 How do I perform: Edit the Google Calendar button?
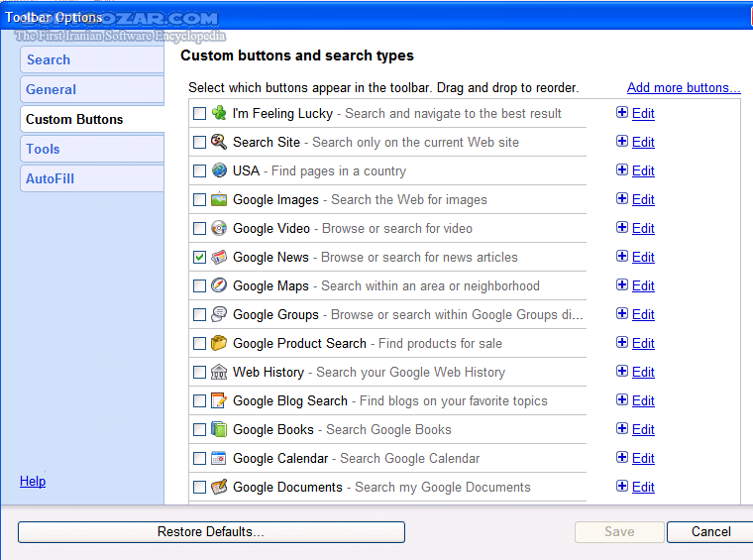(x=643, y=459)
